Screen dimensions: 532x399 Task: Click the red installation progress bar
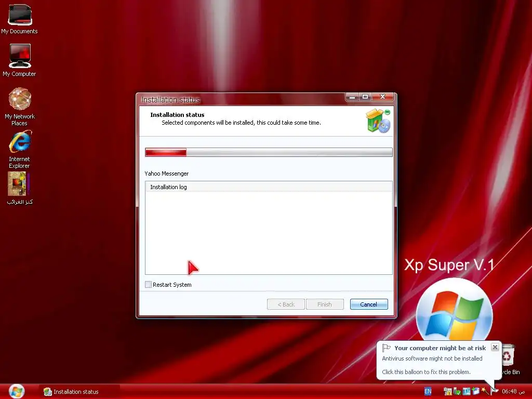269,152
